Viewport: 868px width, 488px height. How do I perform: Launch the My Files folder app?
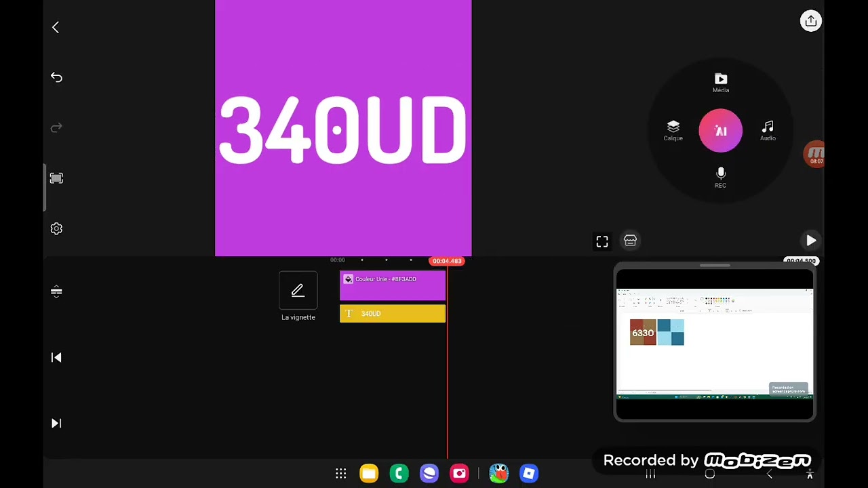tap(369, 474)
